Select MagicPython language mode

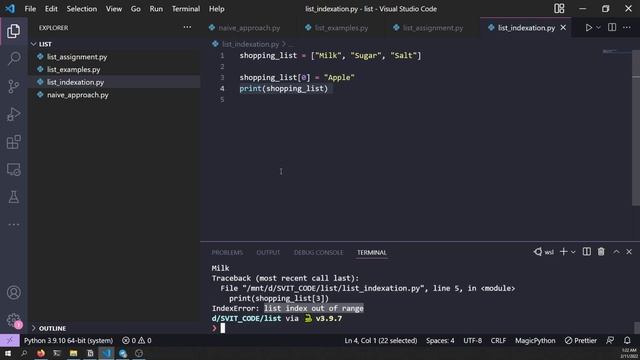click(535, 340)
